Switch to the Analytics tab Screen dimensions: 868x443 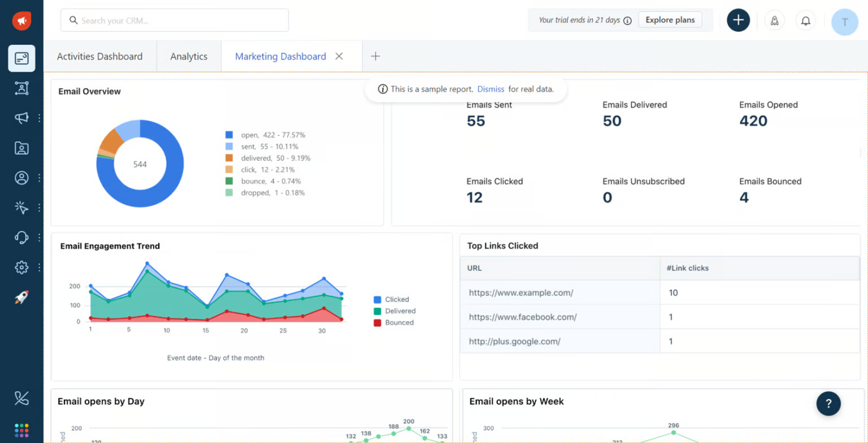tap(188, 56)
